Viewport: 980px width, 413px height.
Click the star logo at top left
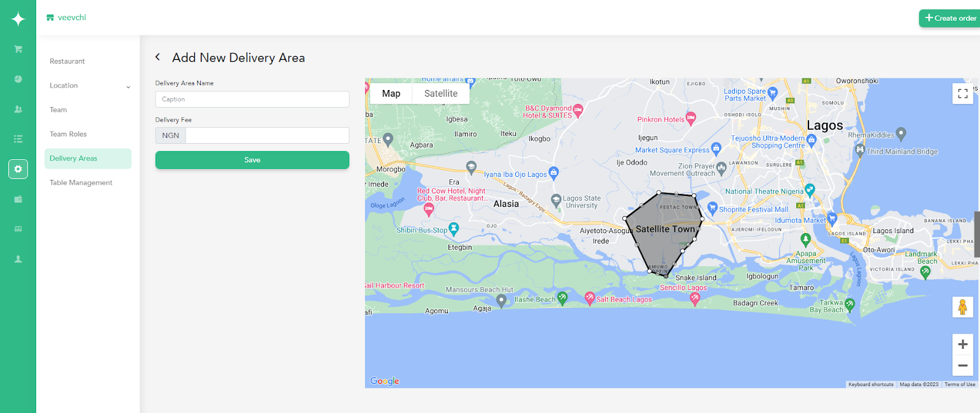(x=18, y=19)
